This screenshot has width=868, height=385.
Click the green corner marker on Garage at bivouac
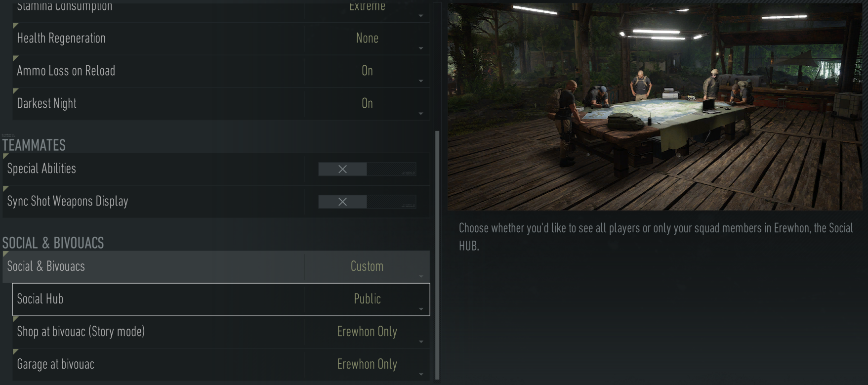coord(15,352)
